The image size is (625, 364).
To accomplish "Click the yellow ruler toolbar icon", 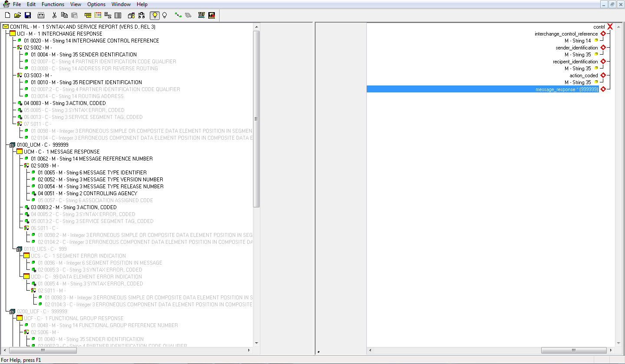I will click(88, 15).
